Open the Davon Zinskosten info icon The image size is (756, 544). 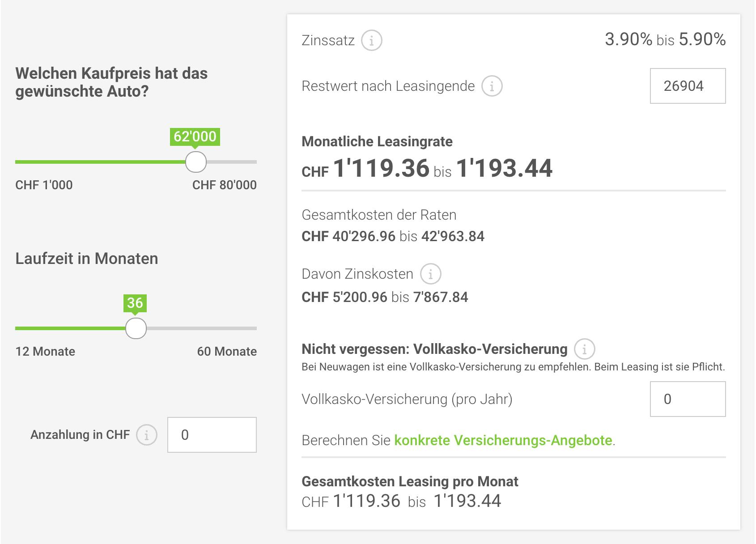pos(430,274)
